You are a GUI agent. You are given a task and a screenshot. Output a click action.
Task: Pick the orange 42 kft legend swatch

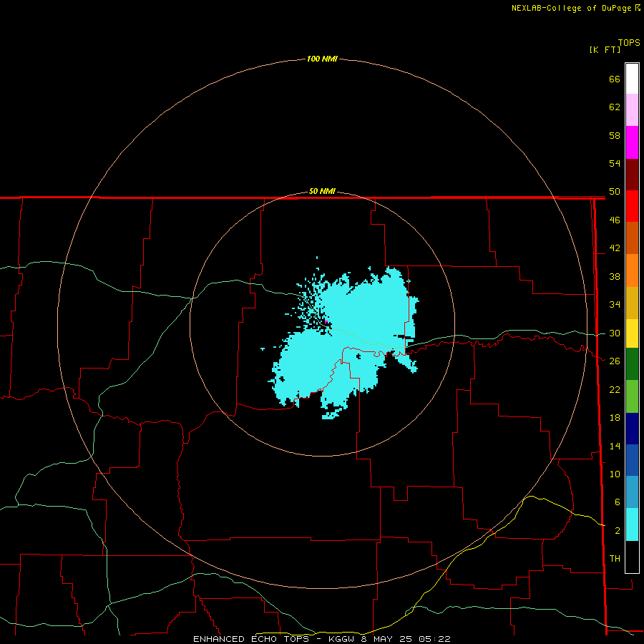(632, 270)
